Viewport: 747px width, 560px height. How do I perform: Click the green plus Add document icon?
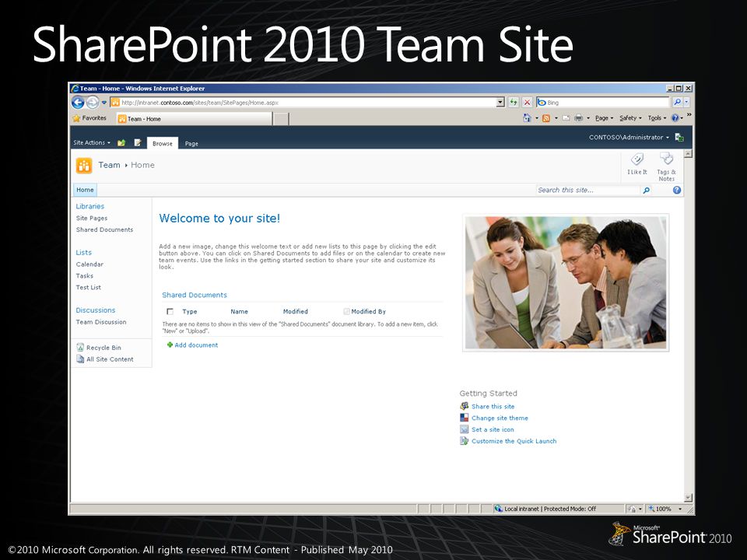coord(170,345)
